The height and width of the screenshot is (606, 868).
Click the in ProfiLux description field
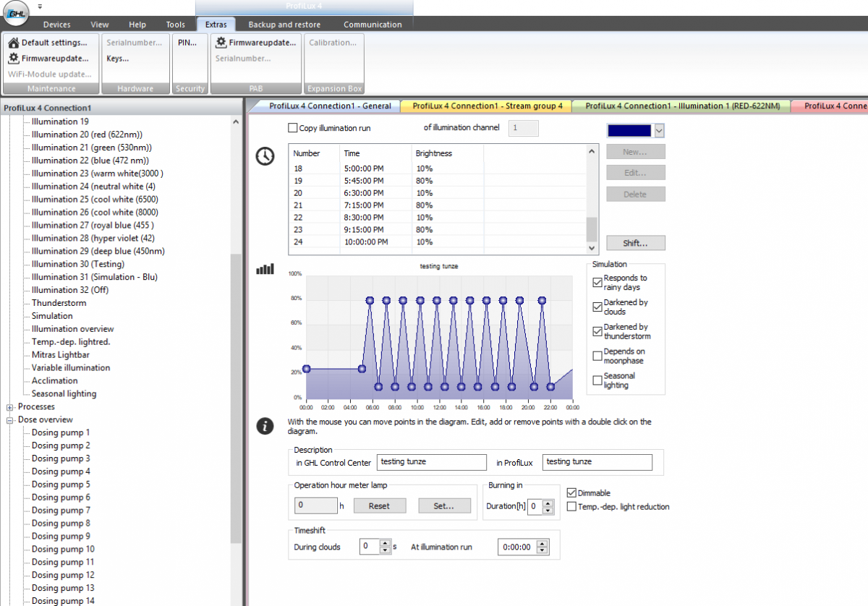pos(597,462)
